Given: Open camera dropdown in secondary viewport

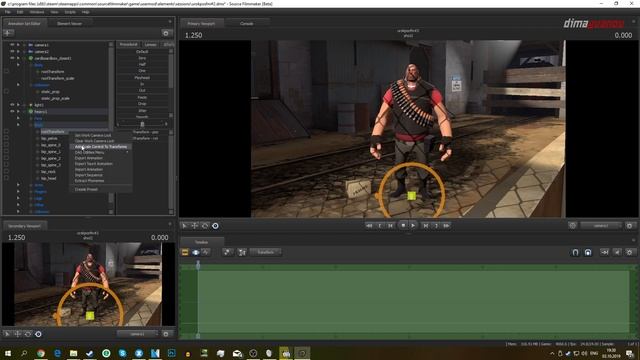Looking at the screenshot, I should 137,334.
